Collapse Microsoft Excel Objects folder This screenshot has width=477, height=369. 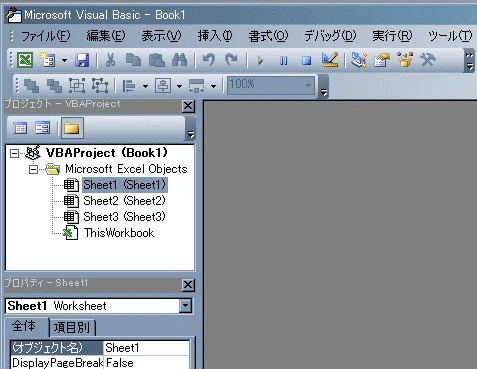(33, 170)
